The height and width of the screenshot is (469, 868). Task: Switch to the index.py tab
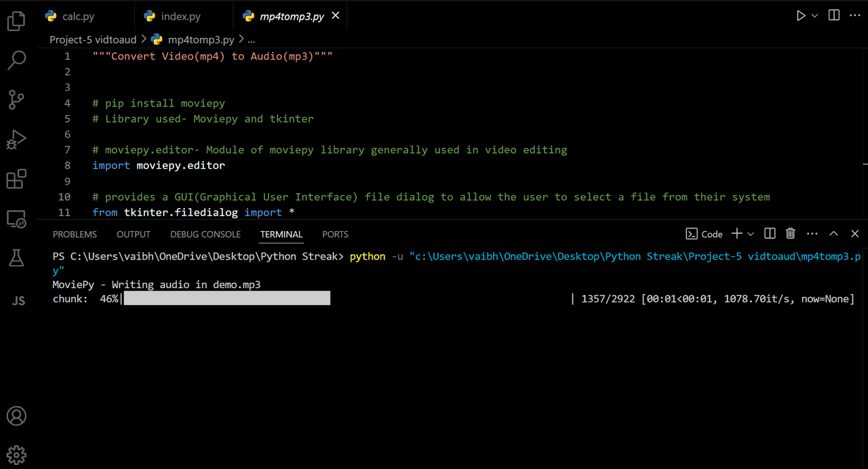(181, 16)
